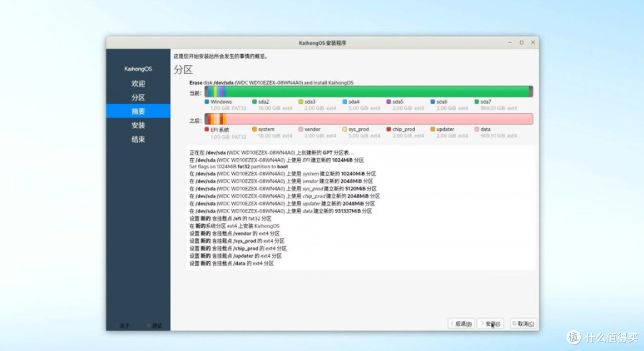Click the yellow sda3 legend swatch
The image size is (644, 351).
point(301,101)
